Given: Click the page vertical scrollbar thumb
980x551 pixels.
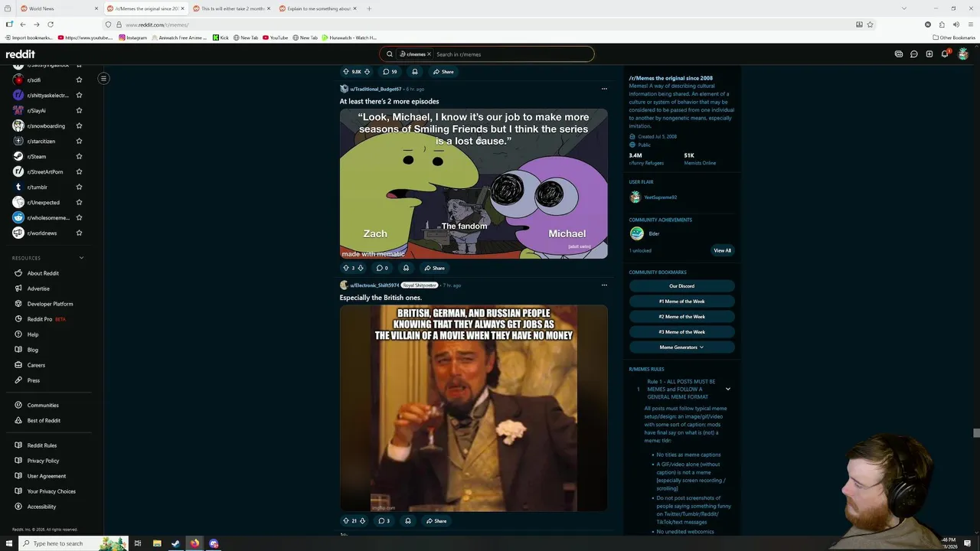Looking at the screenshot, I should click(975, 433).
